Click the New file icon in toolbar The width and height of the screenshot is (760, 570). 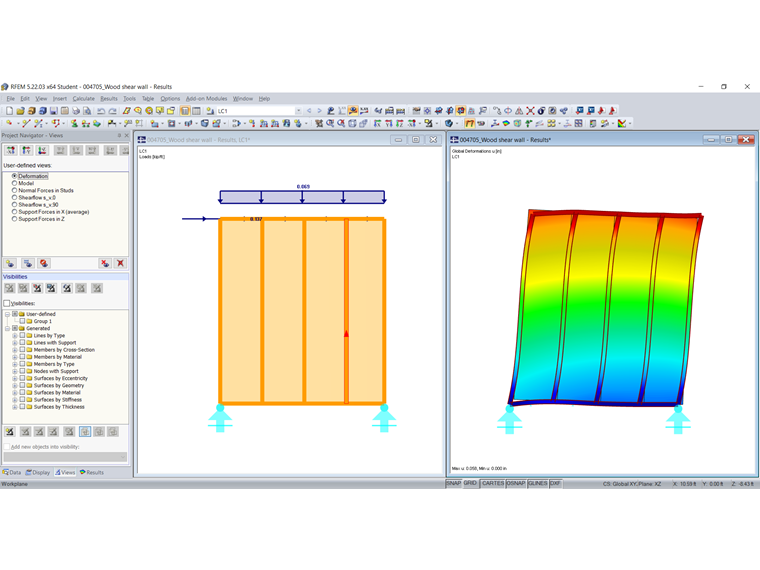[9, 111]
